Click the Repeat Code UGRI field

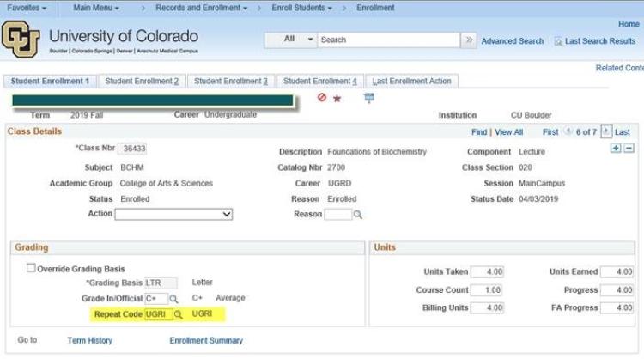(159, 314)
